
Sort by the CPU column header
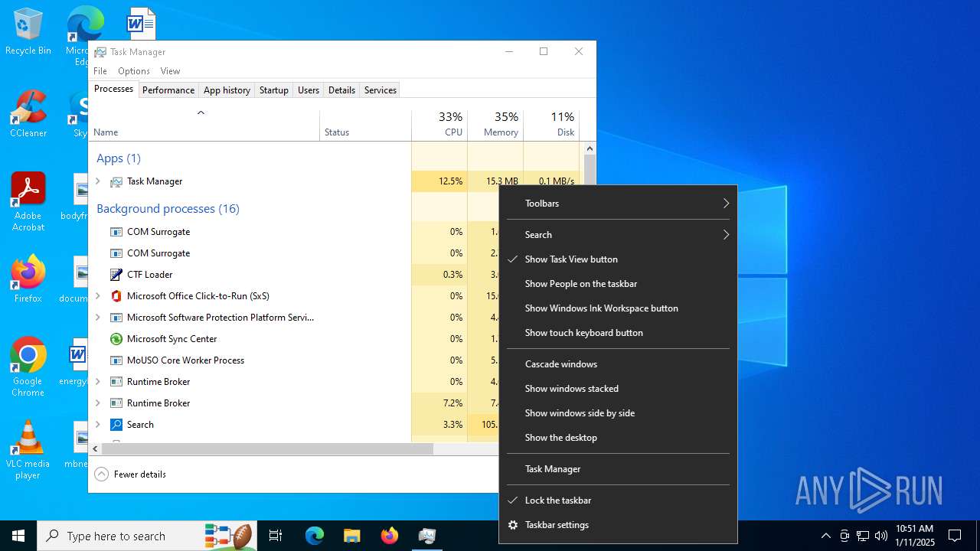pos(439,125)
